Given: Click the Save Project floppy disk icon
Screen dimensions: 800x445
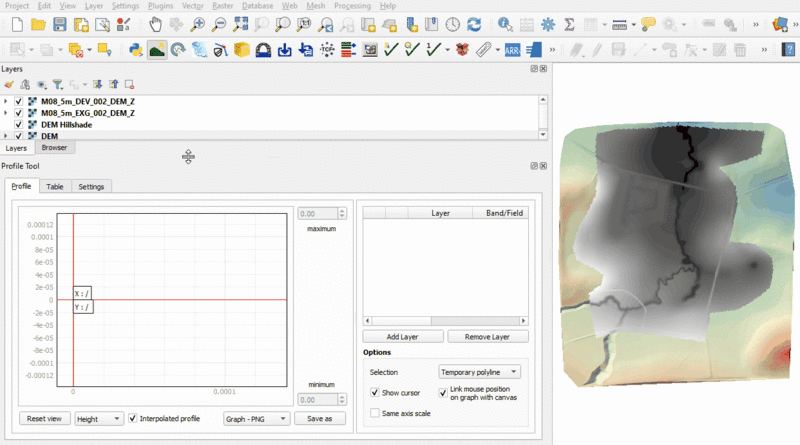Looking at the screenshot, I should (x=60, y=24).
